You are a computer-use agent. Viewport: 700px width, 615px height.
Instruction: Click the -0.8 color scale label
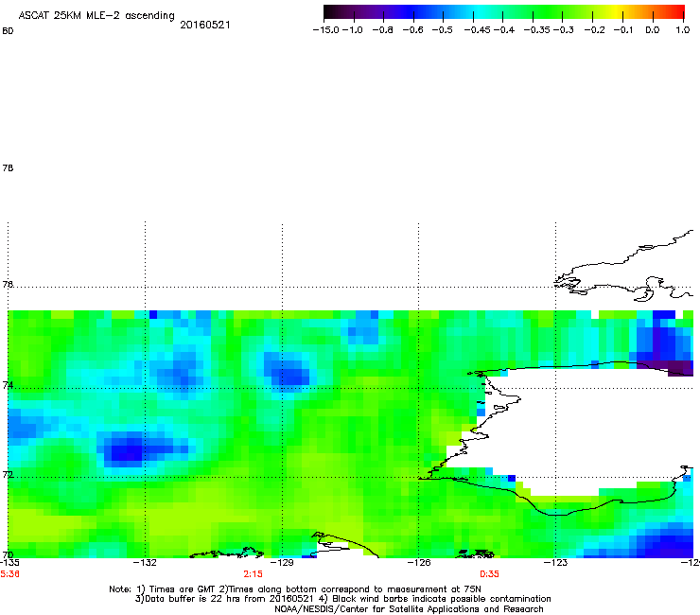pyautogui.click(x=383, y=30)
